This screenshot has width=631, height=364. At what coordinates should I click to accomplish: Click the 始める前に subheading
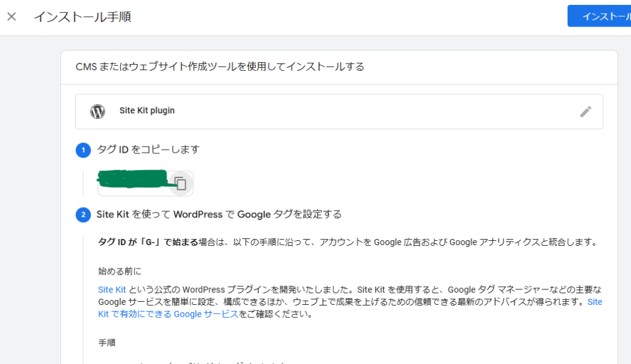click(120, 270)
